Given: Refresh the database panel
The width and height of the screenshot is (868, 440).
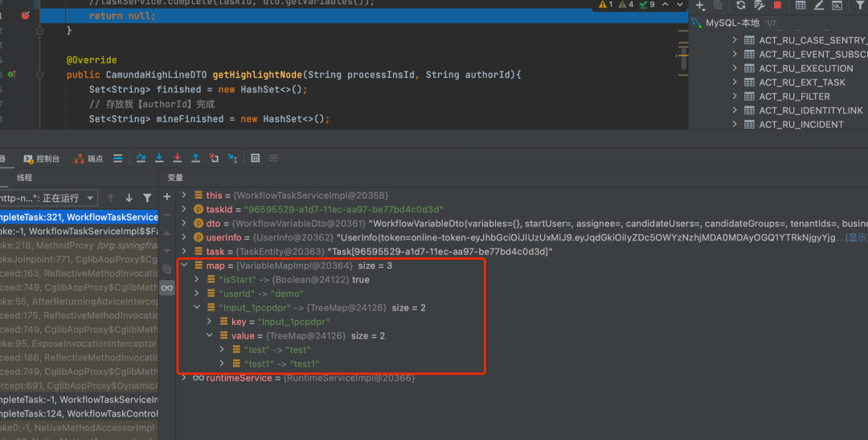Looking at the screenshot, I should (741, 6).
